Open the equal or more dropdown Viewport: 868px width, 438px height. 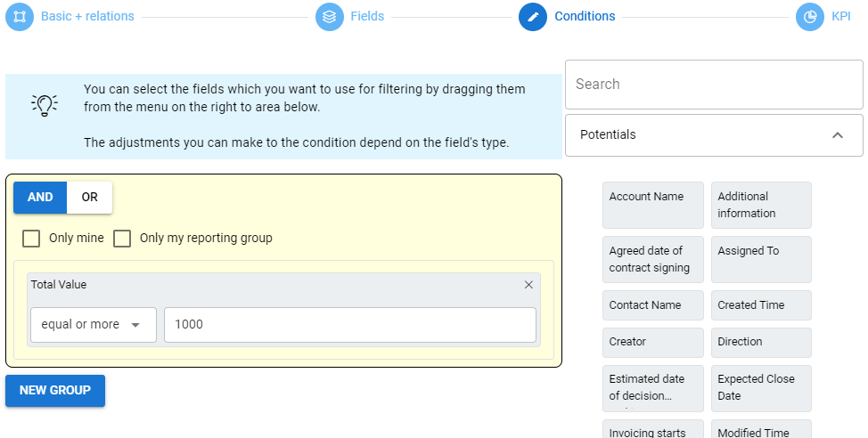point(93,325)
